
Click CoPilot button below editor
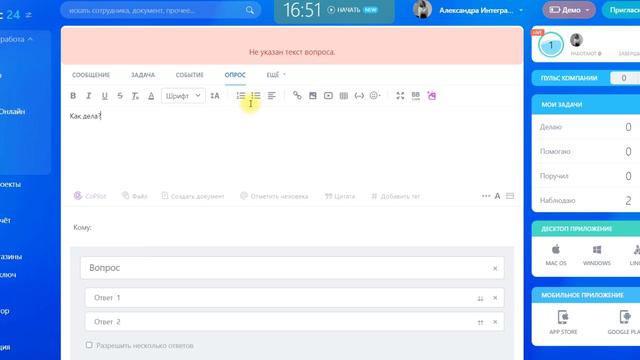pyautogui.click(x=90, y=196)
